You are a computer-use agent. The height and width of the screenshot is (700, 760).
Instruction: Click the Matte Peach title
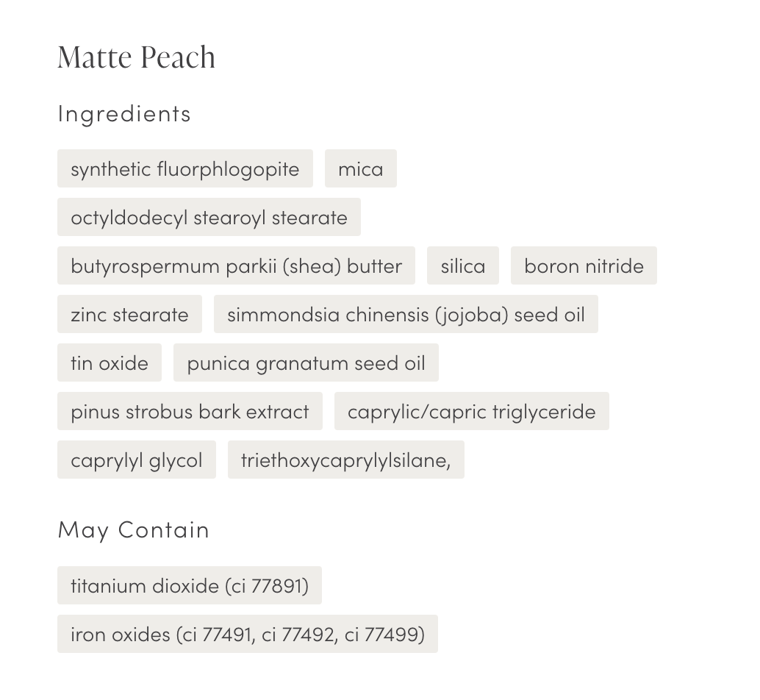[x=137, y=57]
